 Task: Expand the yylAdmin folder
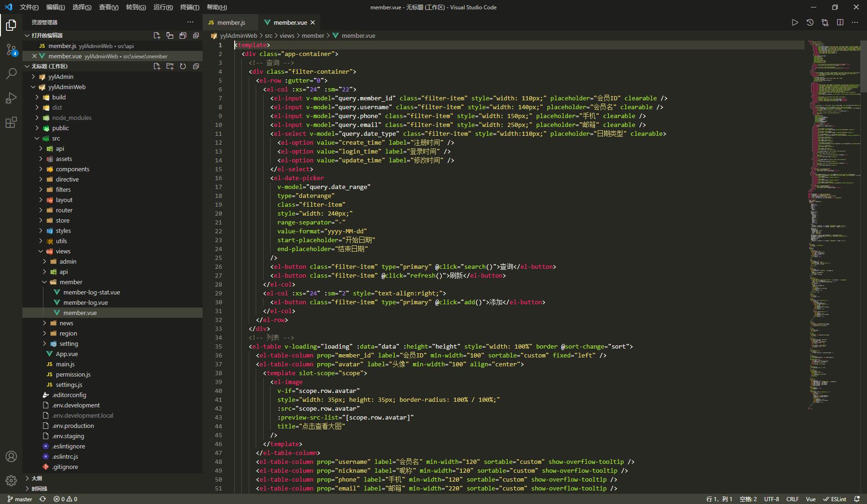click(x=61, y=77)
